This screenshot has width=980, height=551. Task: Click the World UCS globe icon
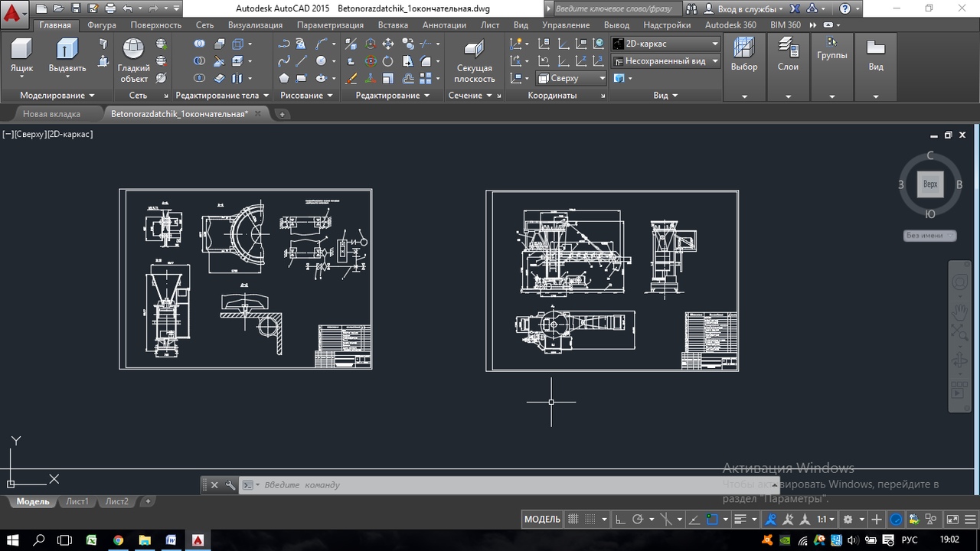tap(599, 44)
